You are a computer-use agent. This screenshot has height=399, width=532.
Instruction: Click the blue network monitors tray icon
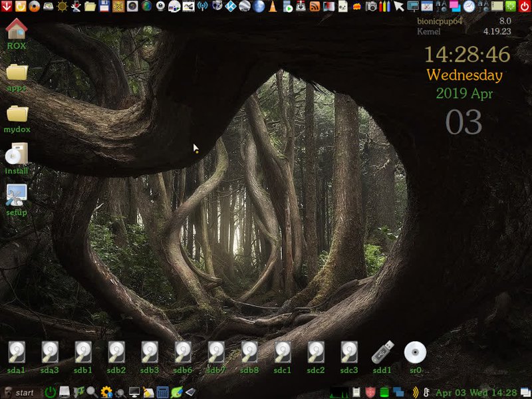398,392
